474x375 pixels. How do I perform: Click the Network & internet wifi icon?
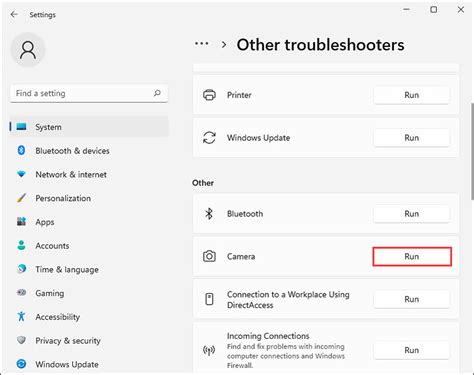[x=21, y=174]
